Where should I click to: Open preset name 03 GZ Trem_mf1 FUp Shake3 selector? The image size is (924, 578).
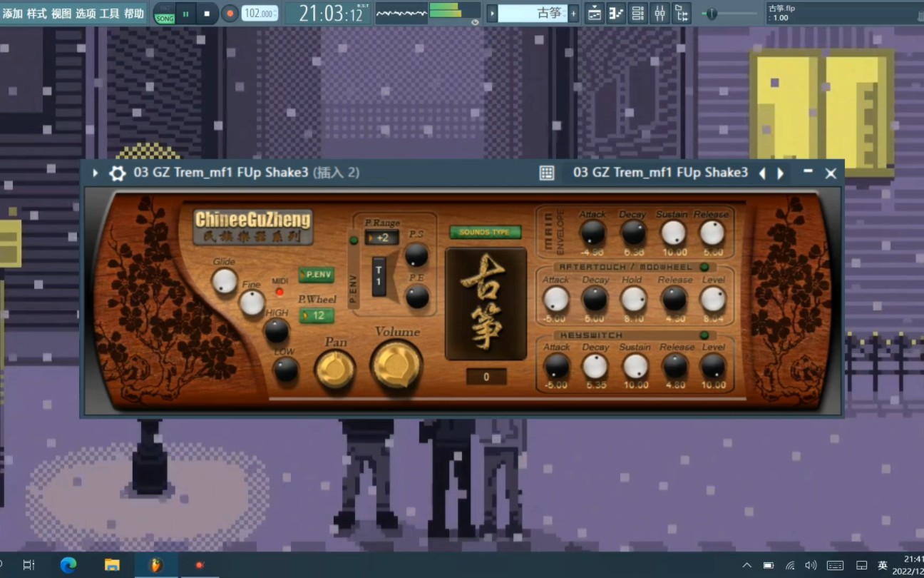(660, 173)
